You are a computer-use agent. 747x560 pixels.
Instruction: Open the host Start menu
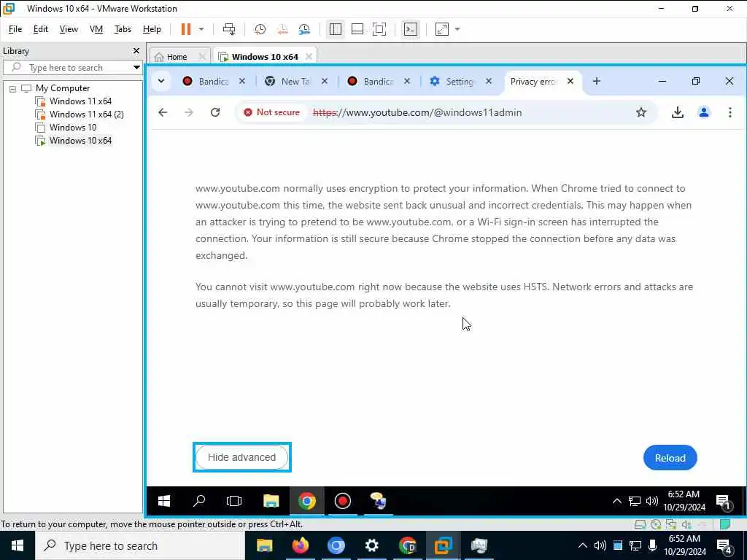(x=18, y=545)
